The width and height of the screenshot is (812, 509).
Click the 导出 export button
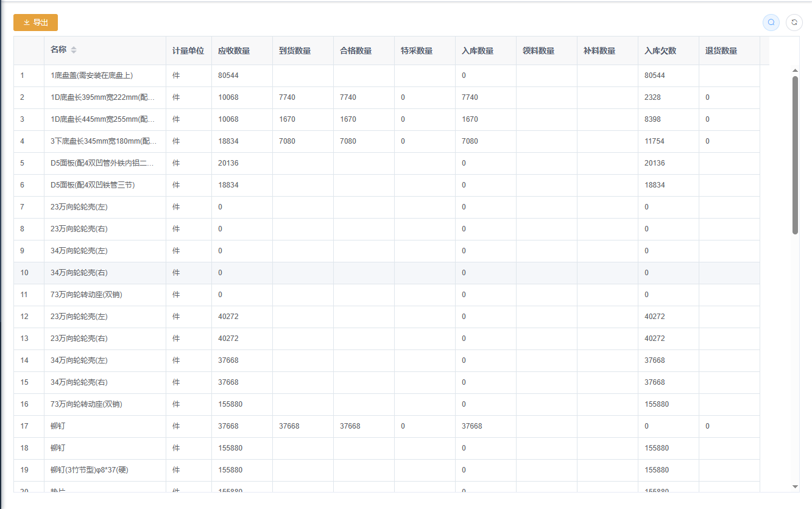pyautogui.click(x=35, y=23)
